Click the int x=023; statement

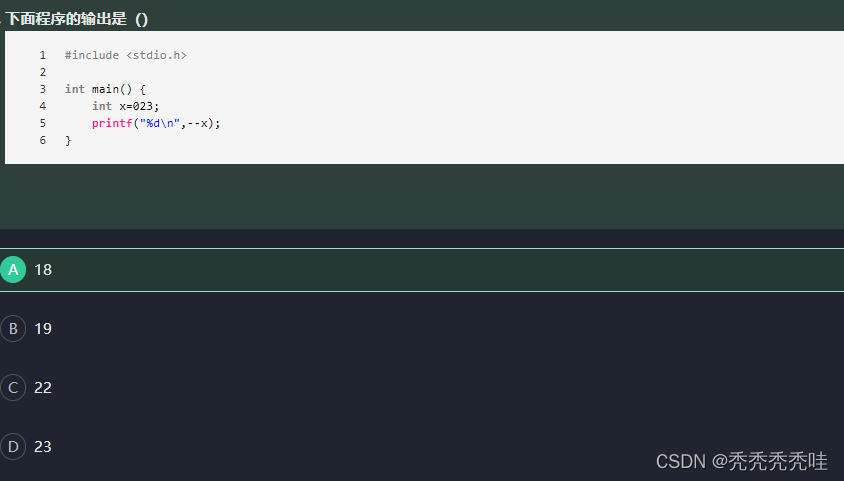[125, 106]
